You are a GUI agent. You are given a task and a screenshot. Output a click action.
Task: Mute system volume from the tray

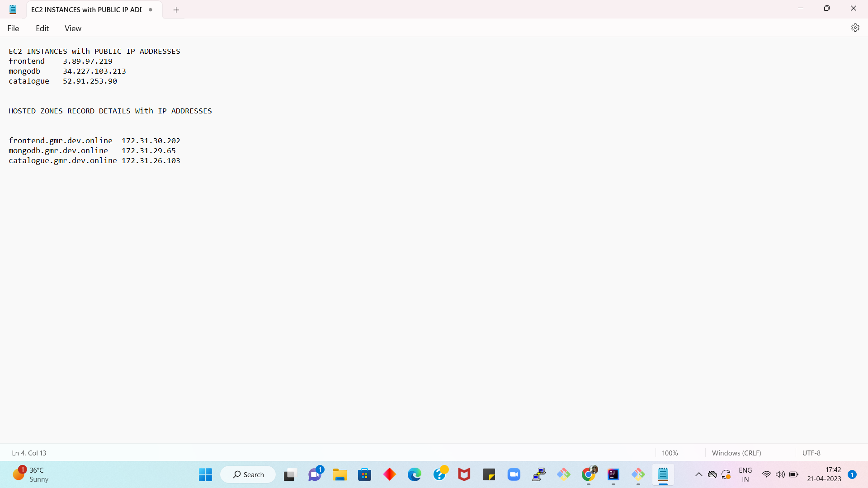(781, 474)
